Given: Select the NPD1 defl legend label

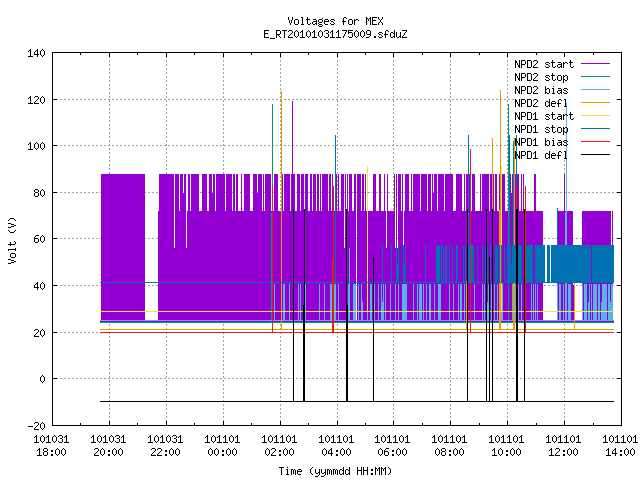Looking at the screenshot, I should click(x=541, y=156).
